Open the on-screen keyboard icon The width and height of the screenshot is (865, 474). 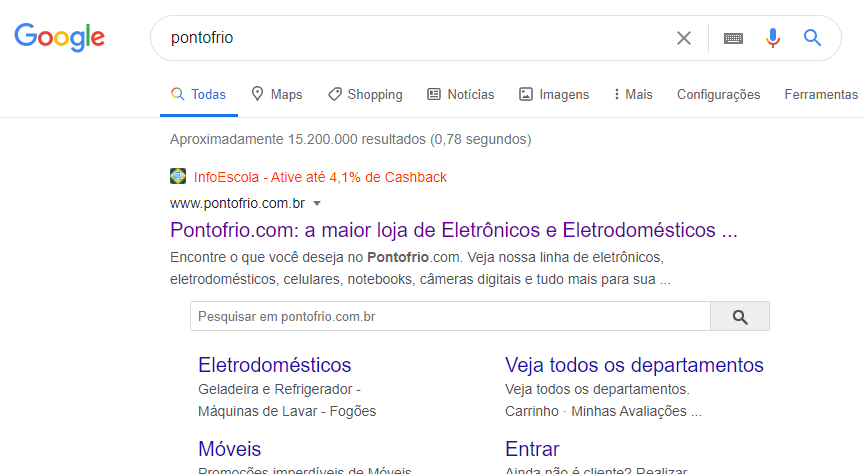pyautogui.click(x=733, y=38)
